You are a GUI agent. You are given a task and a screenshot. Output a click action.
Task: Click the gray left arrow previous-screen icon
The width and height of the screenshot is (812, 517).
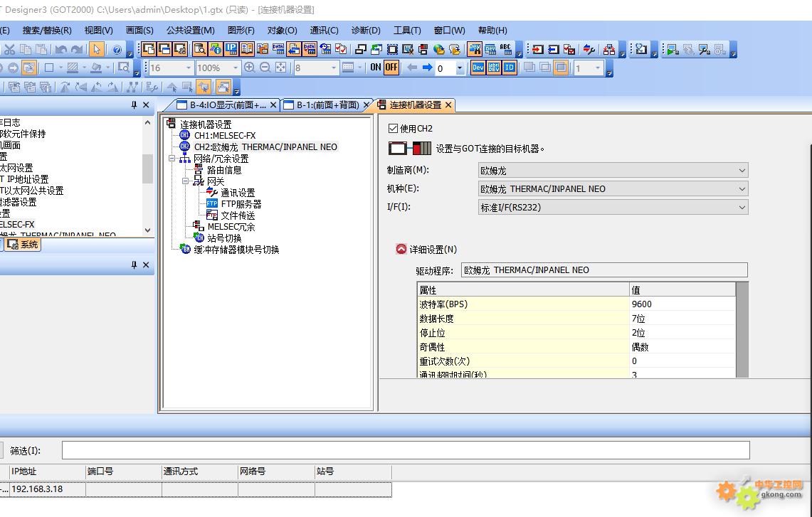[x=412, y=68]
